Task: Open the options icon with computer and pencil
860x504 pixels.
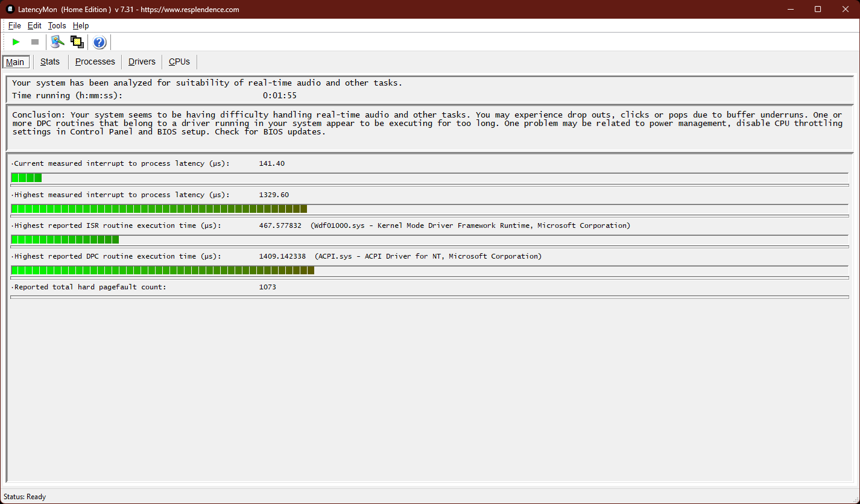Action: (x=57, y=42)
